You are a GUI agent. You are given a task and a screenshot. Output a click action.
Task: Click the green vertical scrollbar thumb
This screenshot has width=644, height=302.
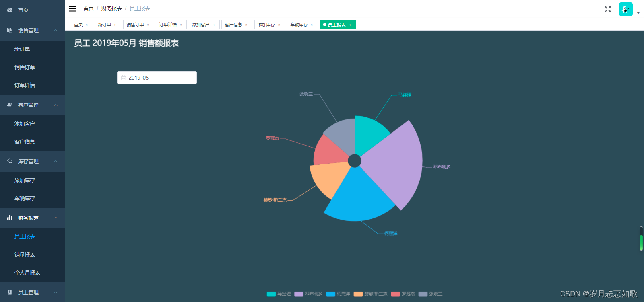point(641,242)
